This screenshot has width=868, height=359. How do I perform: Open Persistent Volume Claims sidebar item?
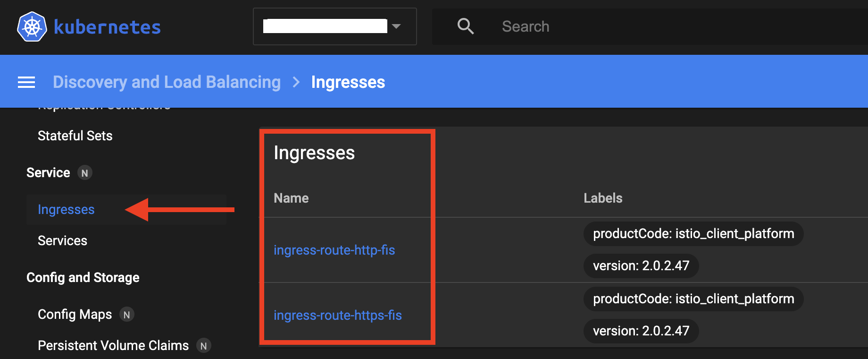pos(113,346)
